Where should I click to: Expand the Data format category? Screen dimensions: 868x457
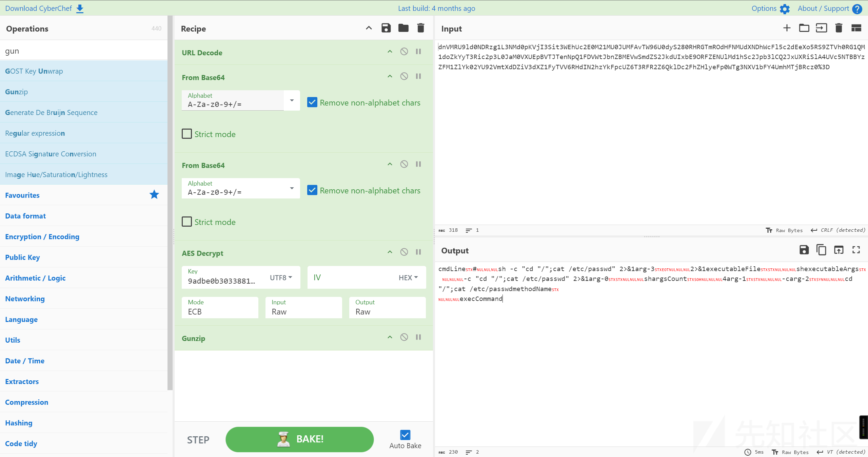(x=84, y=216)
